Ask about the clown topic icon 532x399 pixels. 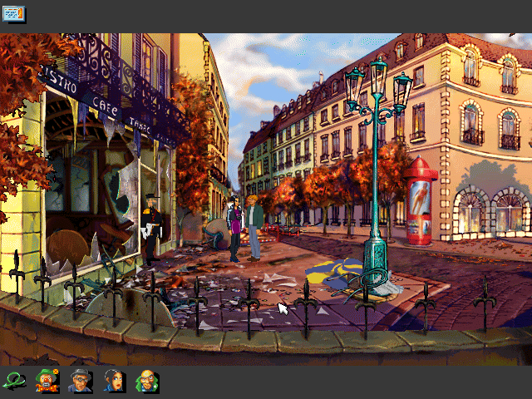47,381
